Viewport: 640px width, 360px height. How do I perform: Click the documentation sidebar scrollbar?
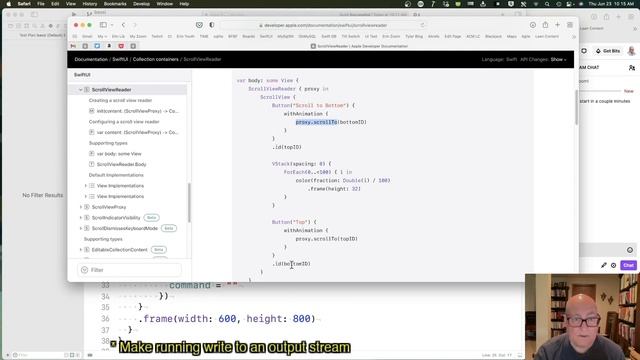(x=189, y=202)
